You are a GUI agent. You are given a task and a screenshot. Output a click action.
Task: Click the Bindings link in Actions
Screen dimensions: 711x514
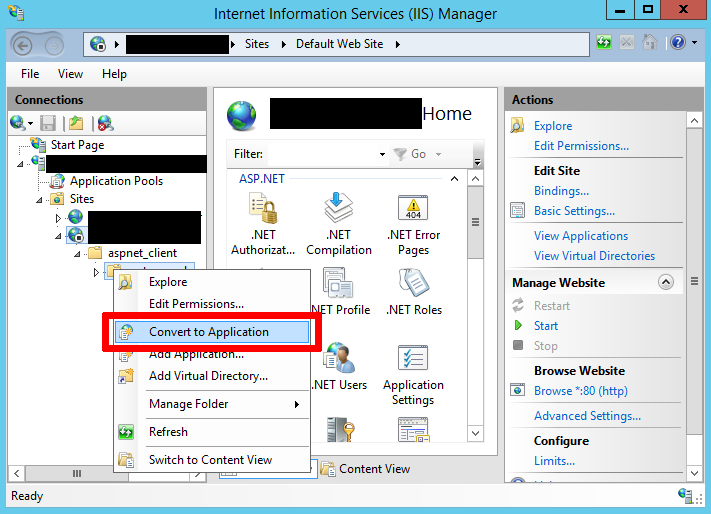561,191
